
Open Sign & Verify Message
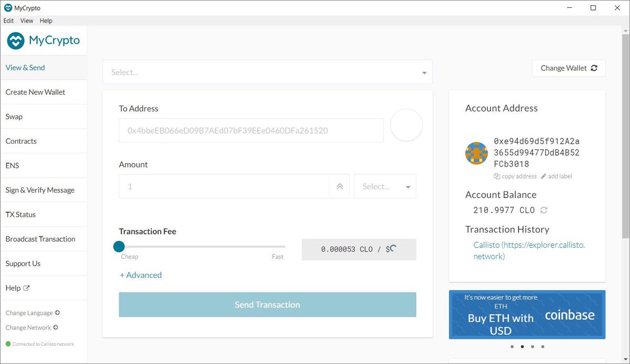coord(44,190)
